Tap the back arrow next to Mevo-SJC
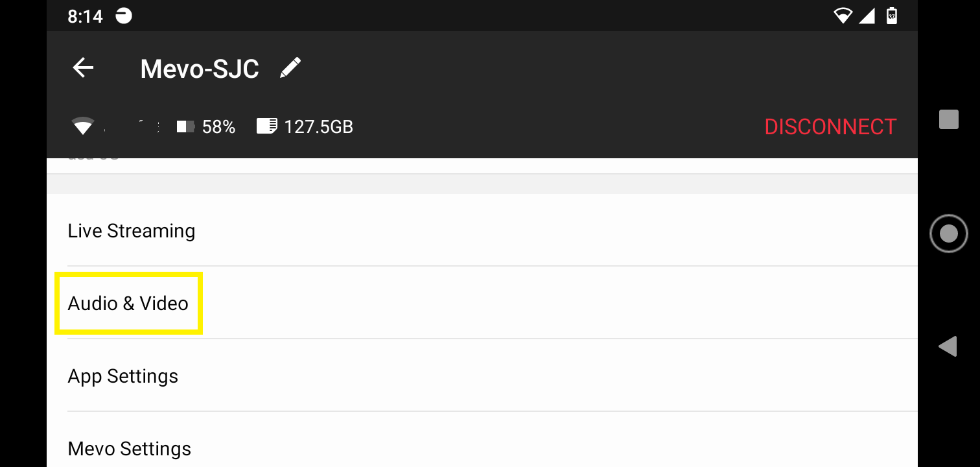The width and height of the screenshot is (980, 467). click(83, 67)
